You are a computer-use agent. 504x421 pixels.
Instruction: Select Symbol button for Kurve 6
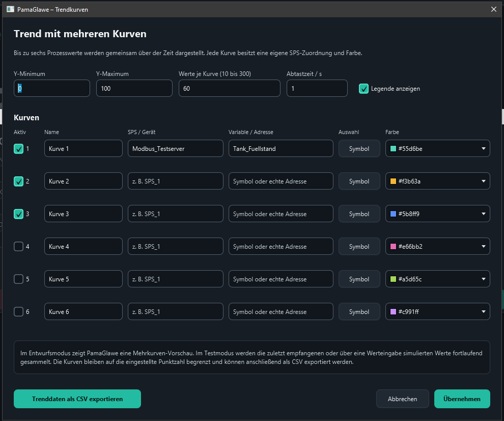click(x=359, y=311)
